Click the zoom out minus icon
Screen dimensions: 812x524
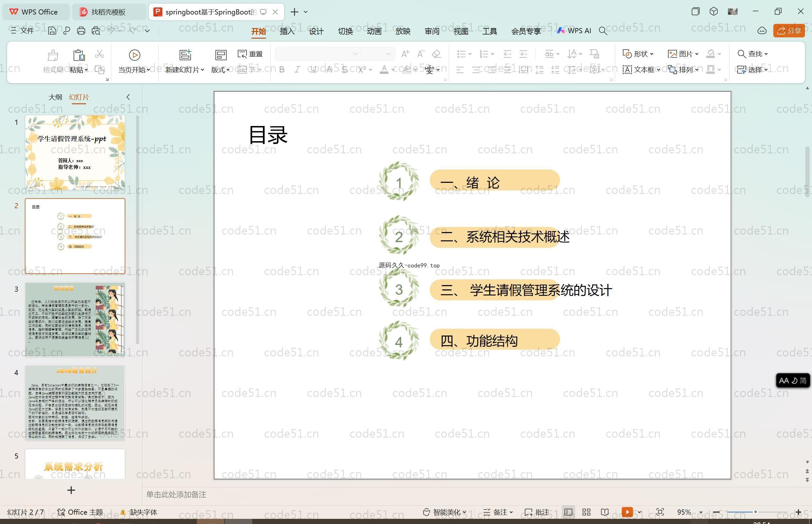click(716, 512)
